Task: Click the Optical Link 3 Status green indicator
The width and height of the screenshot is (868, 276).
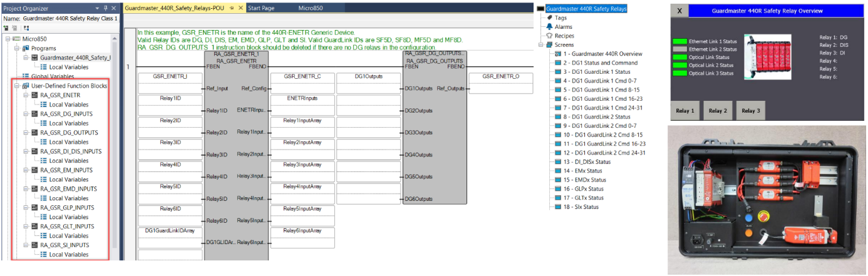Action: pos(679,73)
